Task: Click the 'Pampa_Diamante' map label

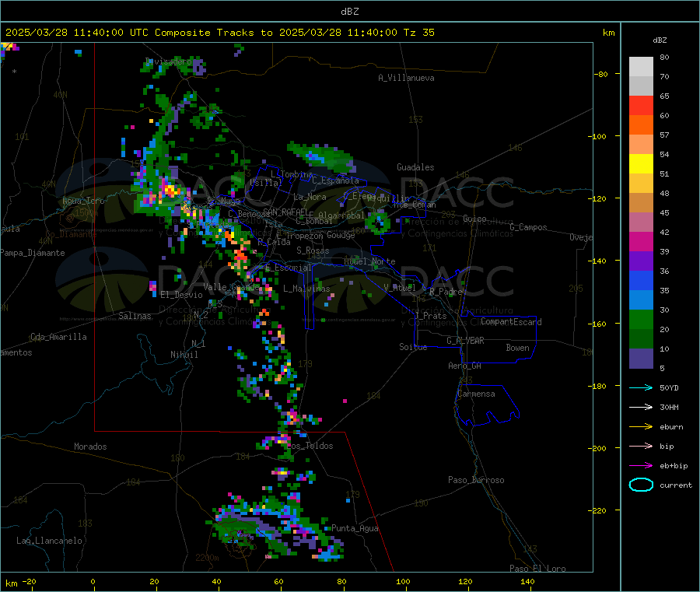Action: pyautogui.click(x=32, y=253)
